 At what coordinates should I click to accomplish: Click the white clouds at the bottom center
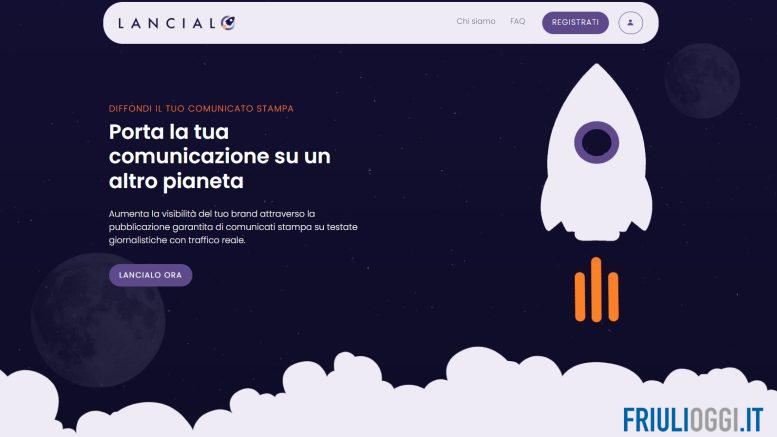click(x=388, y=396)
